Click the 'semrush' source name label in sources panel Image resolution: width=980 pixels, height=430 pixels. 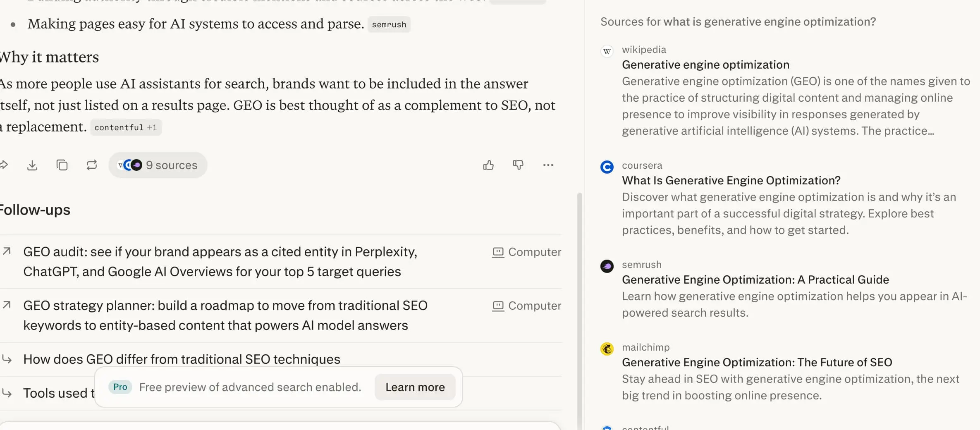click(641, 265)
